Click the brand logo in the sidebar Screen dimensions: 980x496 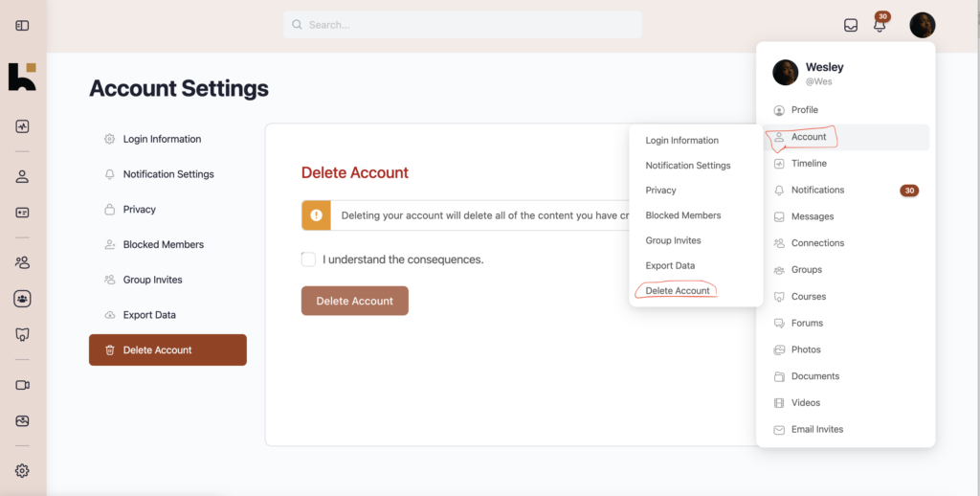coord(22,77)
